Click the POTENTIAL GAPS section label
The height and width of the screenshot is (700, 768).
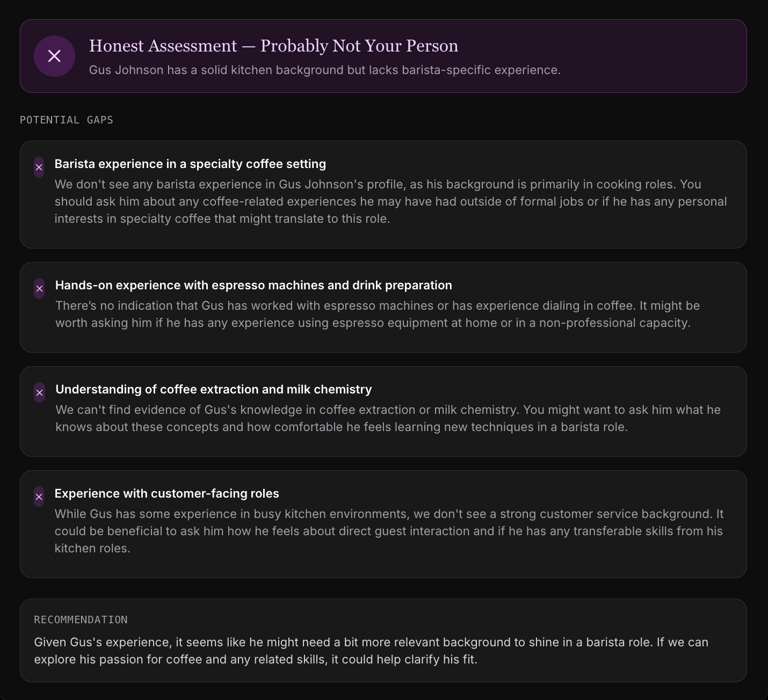click(x=67, y=120)
